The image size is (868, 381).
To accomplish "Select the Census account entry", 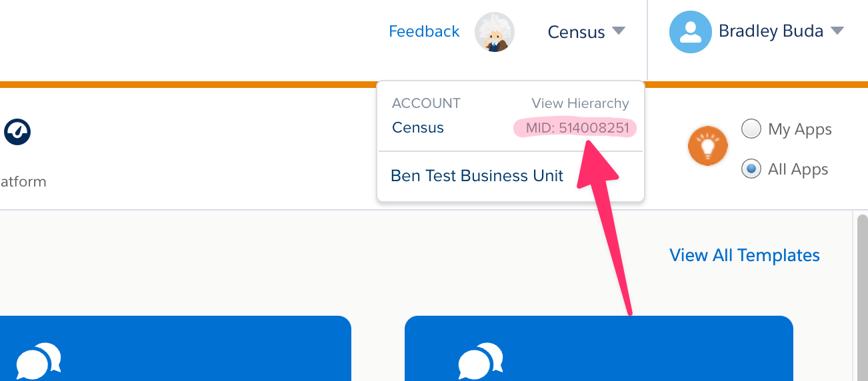I will [x=418, y=127].
